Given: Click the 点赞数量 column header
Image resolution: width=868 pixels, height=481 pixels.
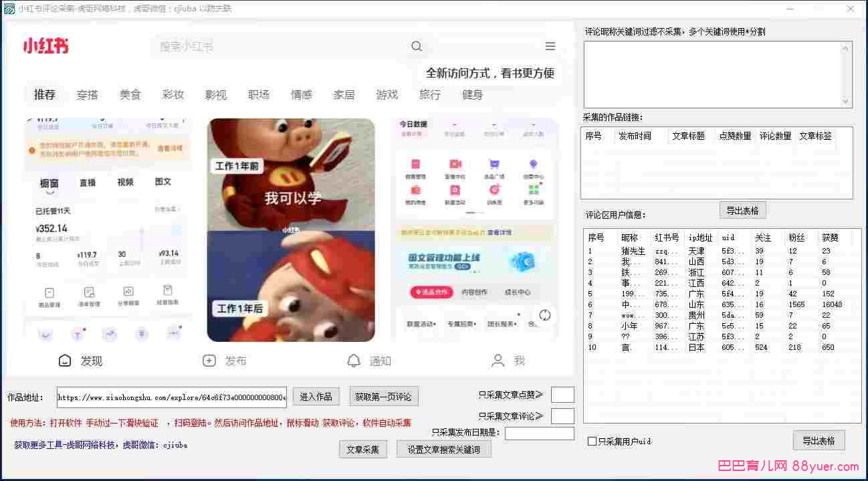Looking at the screenshot, I should point(735,136).
